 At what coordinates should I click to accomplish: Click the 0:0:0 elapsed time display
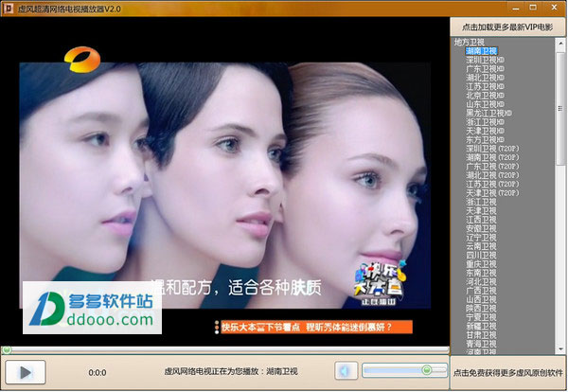click(x=98, y=372)
